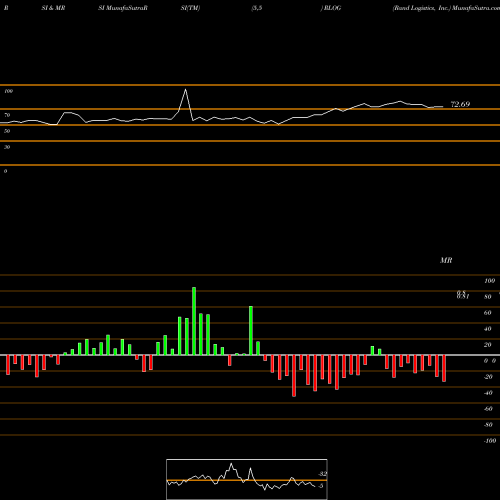Click the 30 level label on RSI axis

7,147
